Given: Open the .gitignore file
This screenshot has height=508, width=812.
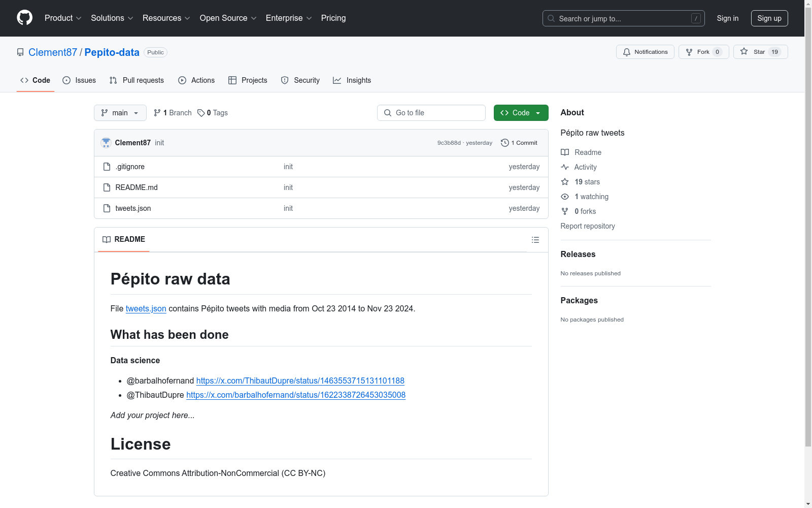Looking at the screenshot, I should [130, 167].
